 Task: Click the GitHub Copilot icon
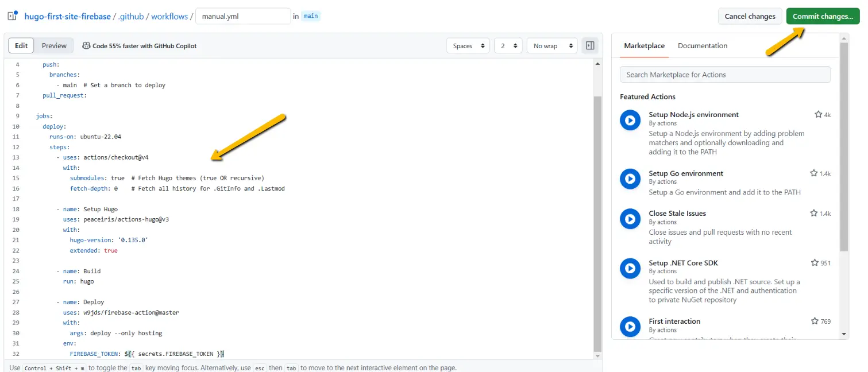coord(86,45)
